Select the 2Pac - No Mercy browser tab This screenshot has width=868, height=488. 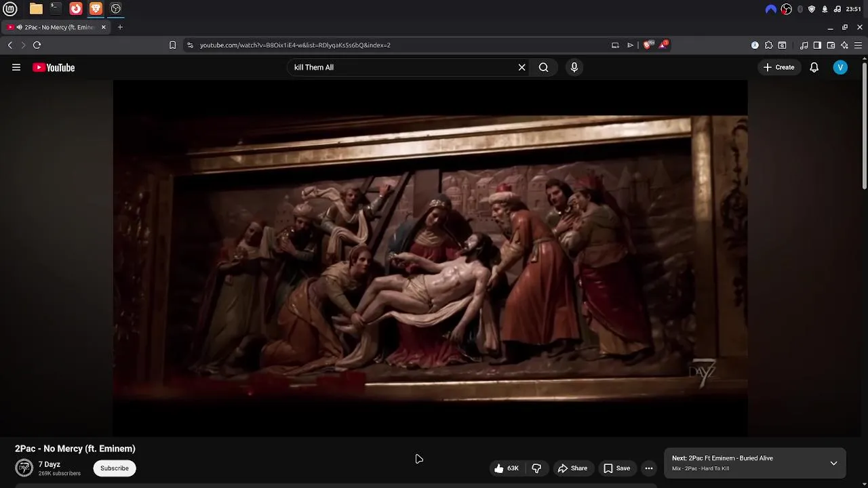56,27
